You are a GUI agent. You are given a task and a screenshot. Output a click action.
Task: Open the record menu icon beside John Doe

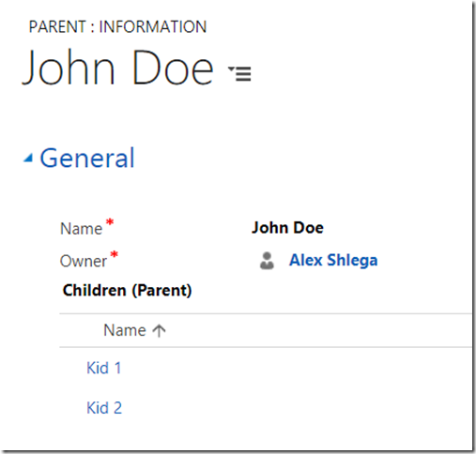tap(239, 73)
